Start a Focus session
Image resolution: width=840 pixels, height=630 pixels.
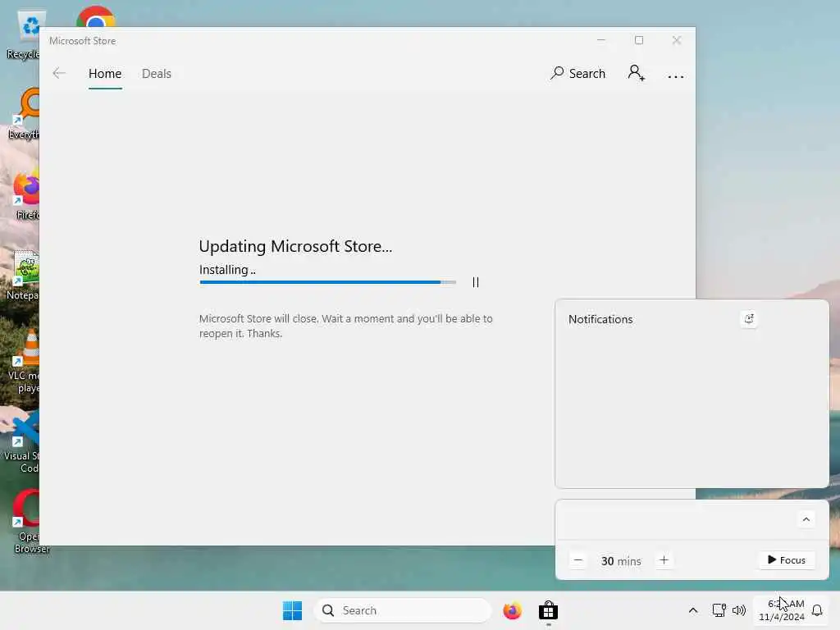coord(787,559)
